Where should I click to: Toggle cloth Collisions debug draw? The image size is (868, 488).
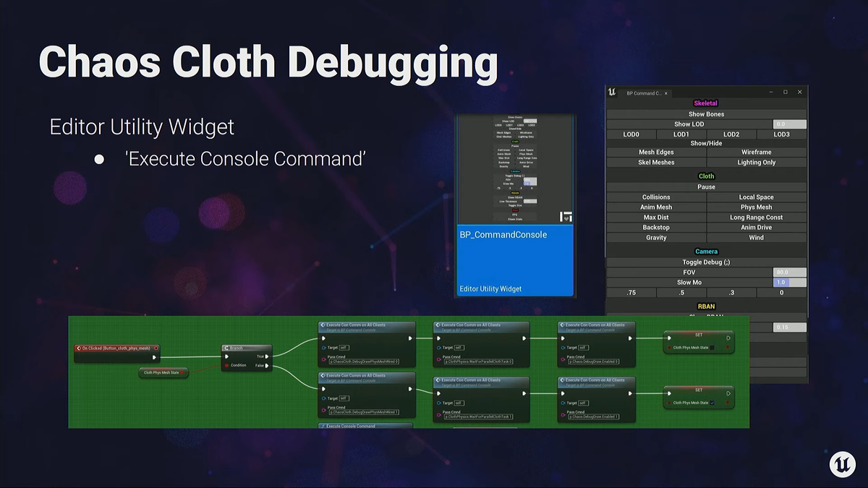pos(656,197)
